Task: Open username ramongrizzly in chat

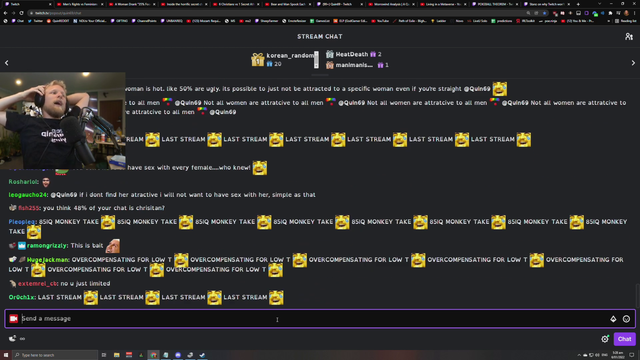Action: pos(47,246)
